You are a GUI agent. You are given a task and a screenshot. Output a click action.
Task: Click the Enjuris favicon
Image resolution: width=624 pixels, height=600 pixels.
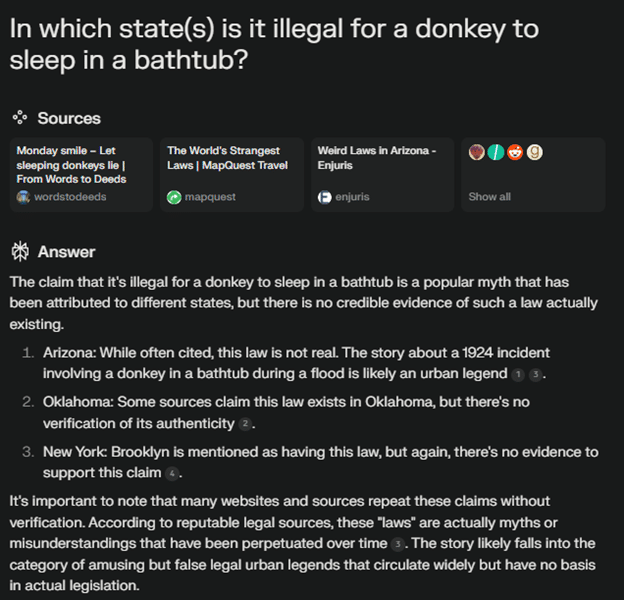click(x=324, y=197)
